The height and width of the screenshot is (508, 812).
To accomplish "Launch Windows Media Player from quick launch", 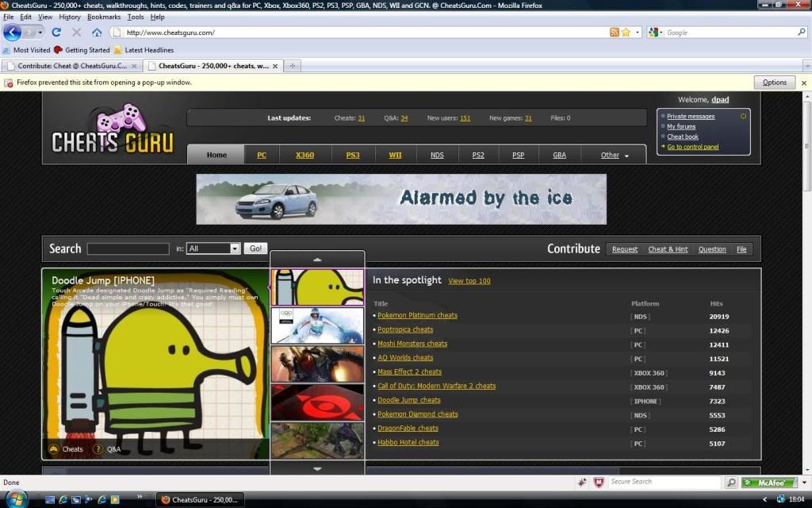I will [115, 500].
